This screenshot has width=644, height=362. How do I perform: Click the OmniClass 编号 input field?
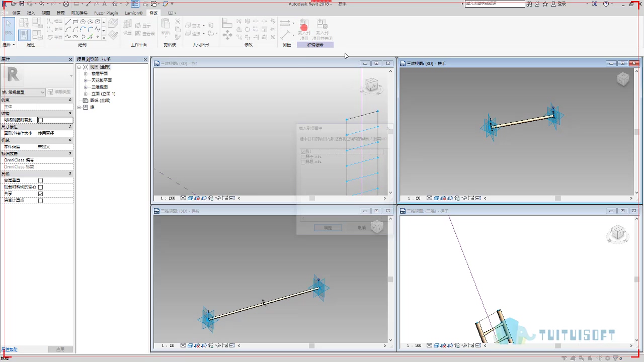click(55, 160)
